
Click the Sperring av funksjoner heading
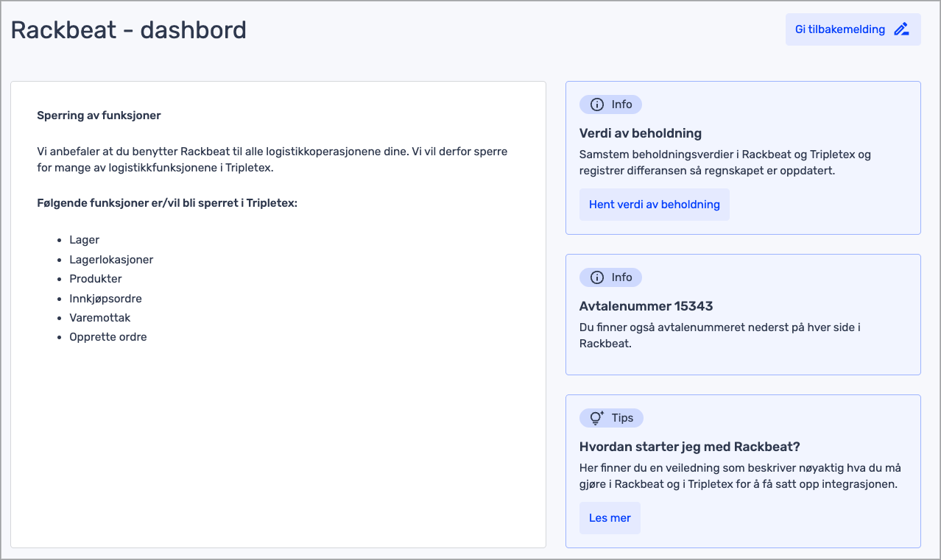[99, 116]
